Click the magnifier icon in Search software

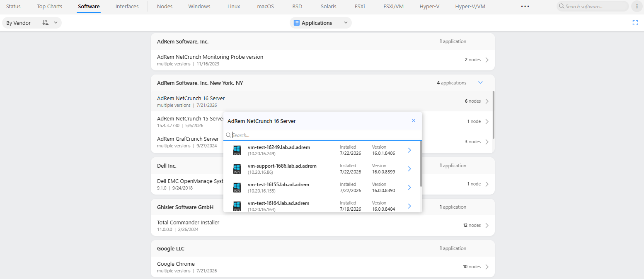coord(562,6)
